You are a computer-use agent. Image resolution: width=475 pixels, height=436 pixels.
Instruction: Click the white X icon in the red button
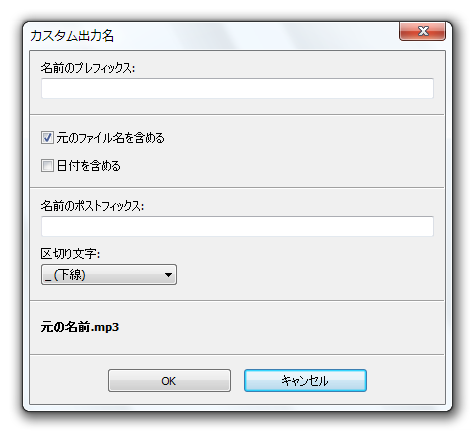coord(423,31)
